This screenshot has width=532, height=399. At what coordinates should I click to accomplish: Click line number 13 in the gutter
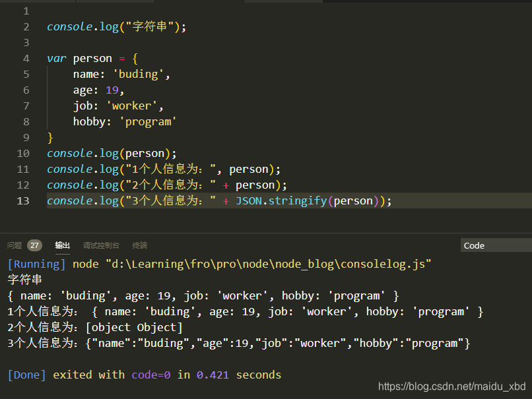pos(23,200)
